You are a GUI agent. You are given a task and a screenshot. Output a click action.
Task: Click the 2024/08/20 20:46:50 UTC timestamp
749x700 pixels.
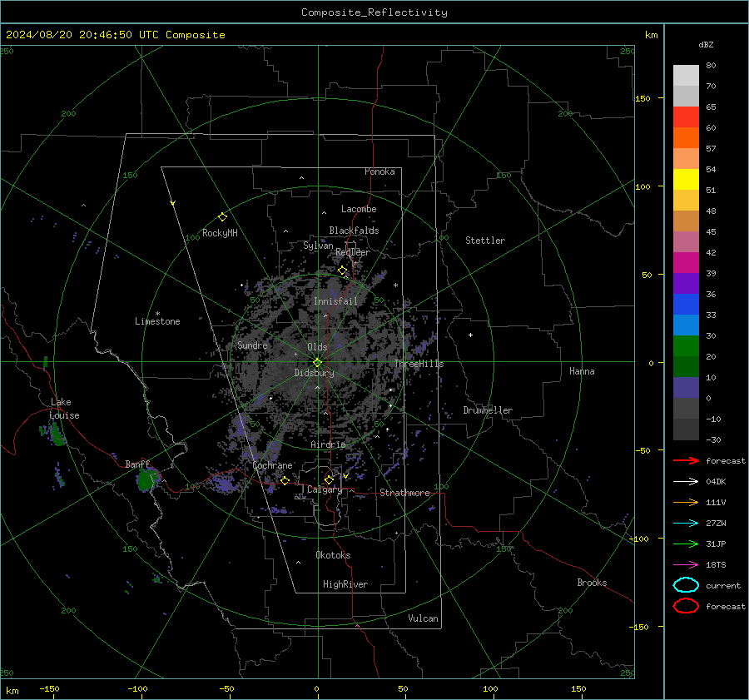(115, 35)
